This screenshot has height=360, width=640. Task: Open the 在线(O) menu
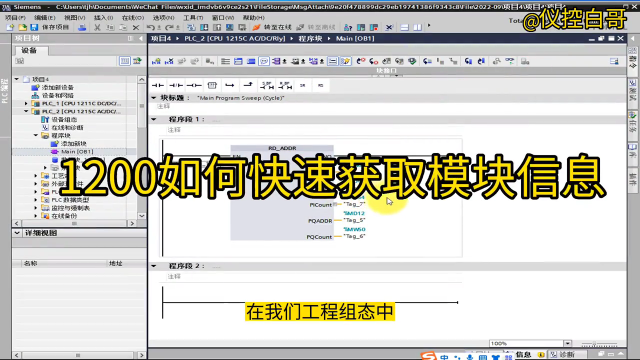click(x=133, y=18)
